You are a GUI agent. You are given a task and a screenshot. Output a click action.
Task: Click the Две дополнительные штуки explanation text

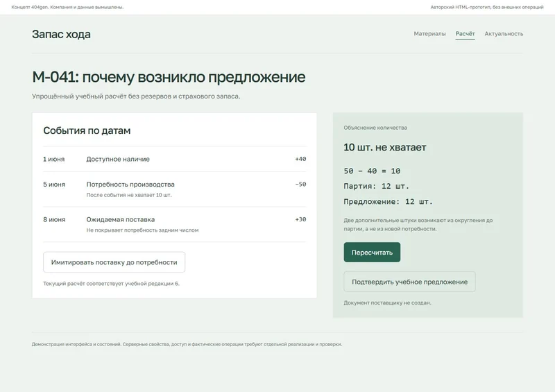pyautogui.click(x=418, y=225)
